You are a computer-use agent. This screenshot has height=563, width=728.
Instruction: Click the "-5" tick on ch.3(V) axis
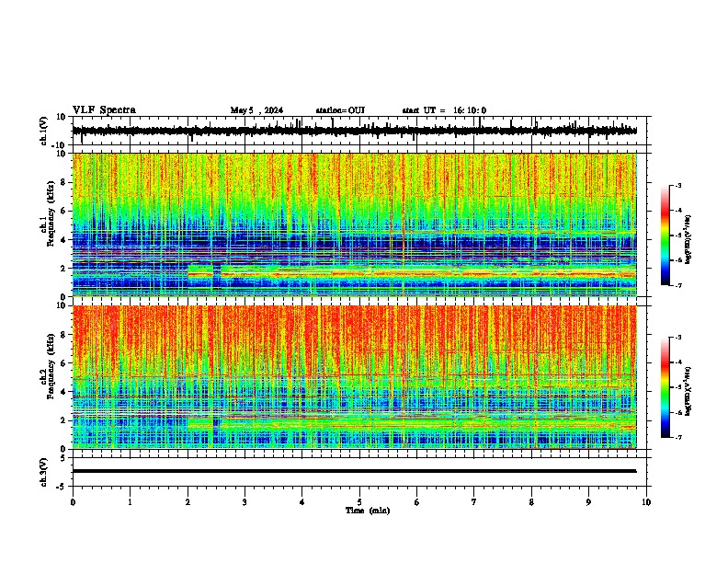tap(62, 487)
